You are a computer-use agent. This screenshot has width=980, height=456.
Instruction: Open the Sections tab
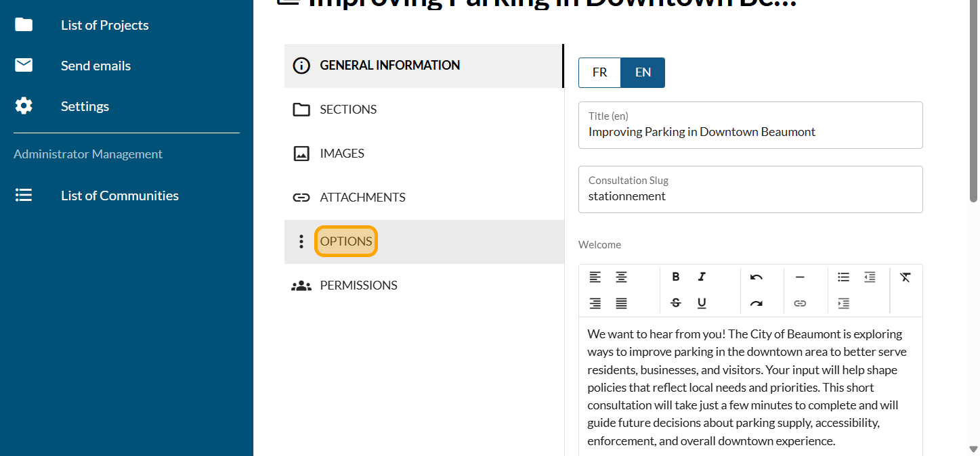348,110
